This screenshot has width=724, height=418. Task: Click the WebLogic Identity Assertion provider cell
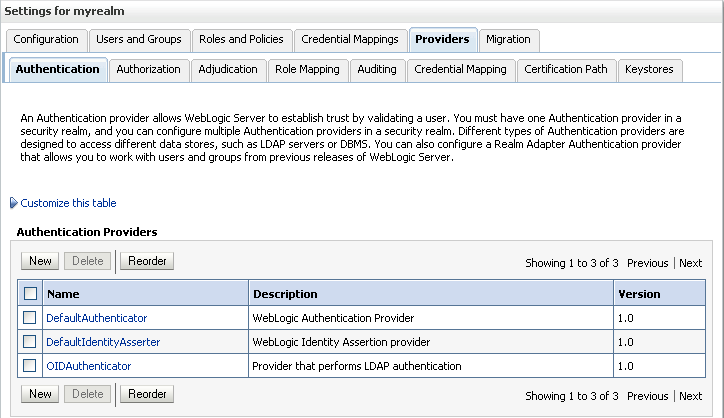coord(431,342)
